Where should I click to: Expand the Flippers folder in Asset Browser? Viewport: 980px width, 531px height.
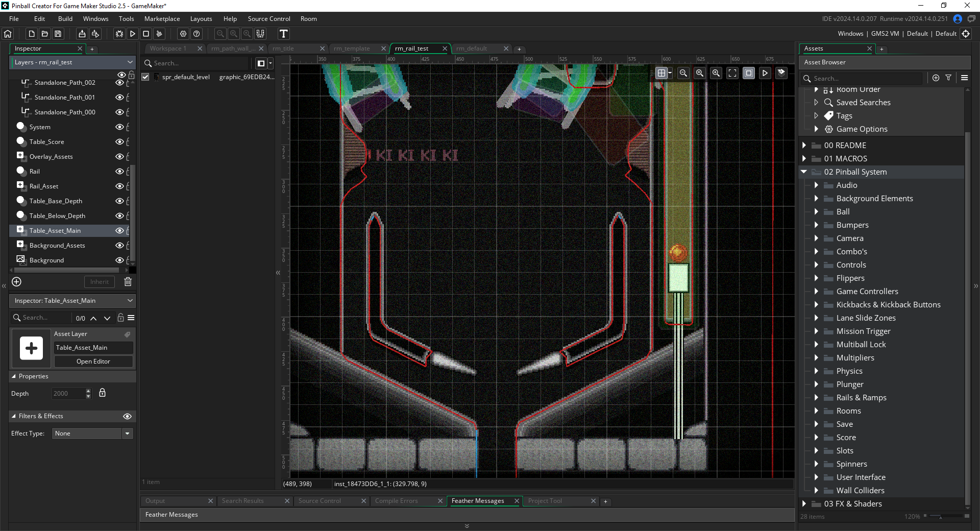(x=816, y=278)
